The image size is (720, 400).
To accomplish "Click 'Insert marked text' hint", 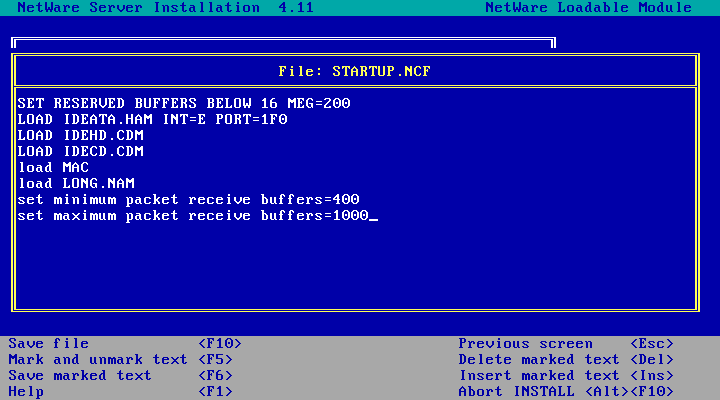I will pos(539,376).
